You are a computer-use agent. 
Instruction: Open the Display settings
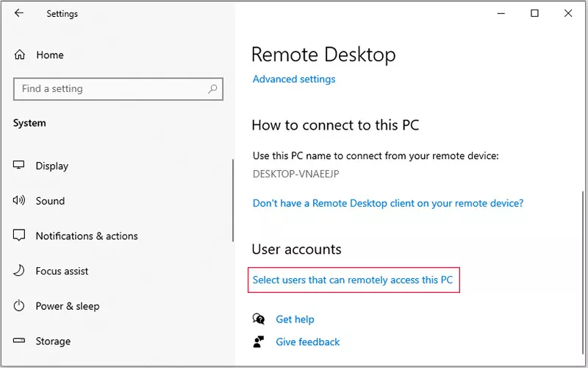coord(52,166)
